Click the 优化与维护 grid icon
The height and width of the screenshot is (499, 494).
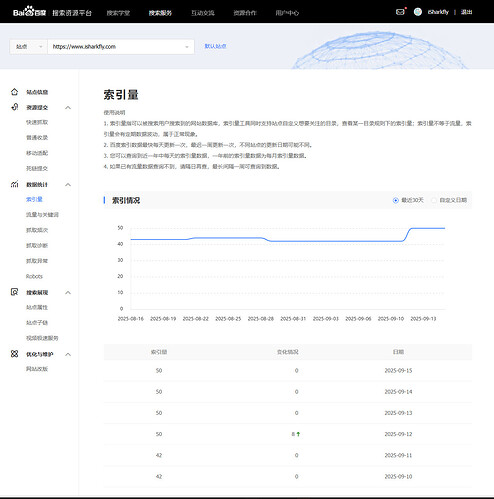pyautogui.click(x=14, y=354)
